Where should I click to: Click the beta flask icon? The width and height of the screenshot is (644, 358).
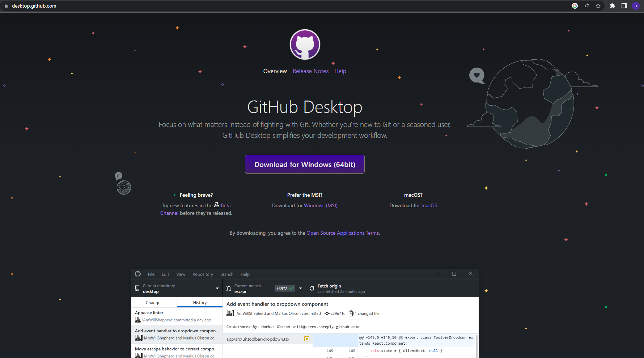click(x=217, y=205)
